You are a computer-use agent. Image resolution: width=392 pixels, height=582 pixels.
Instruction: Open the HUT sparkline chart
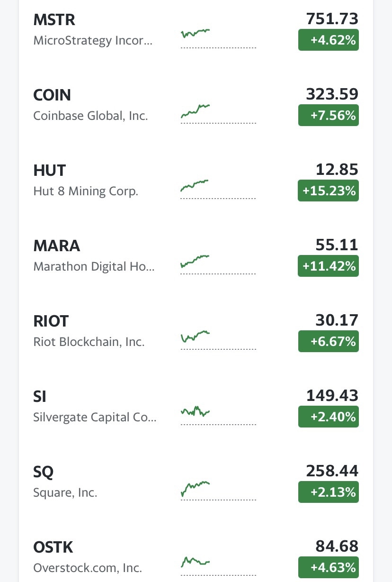pyautogui.click(x=218, y=188)
